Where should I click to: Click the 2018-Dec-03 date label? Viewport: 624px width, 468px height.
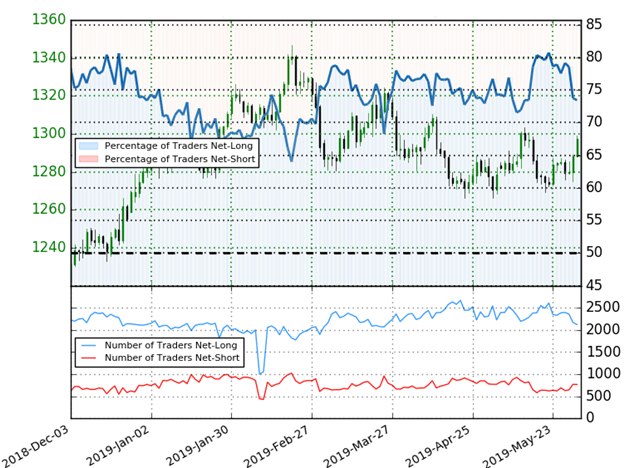pos(35,446)
